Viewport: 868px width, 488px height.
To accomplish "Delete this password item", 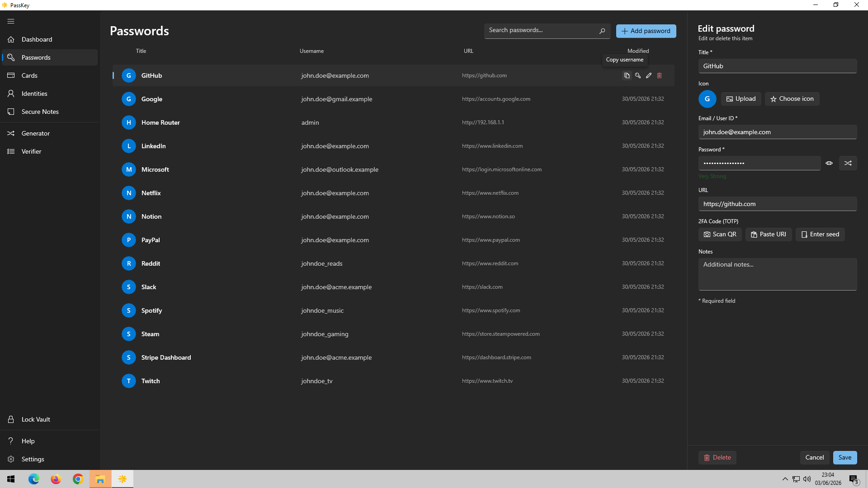I will (717, 458).
